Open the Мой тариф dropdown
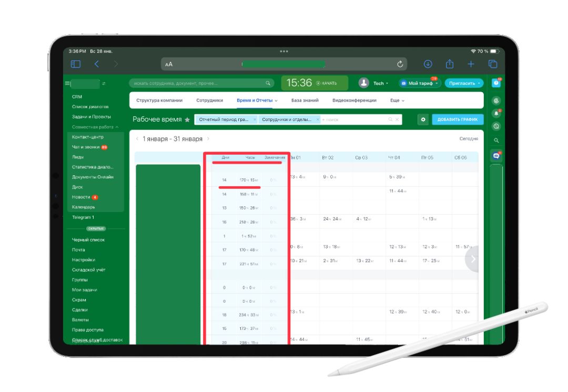The width and height of the screenshot is (568, 392). [x=420, y=83]
